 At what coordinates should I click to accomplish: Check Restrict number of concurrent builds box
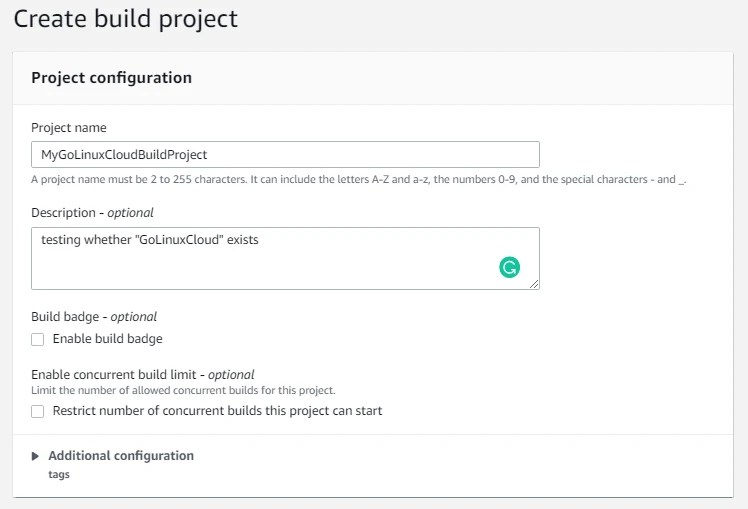click(x=38, y=411)
